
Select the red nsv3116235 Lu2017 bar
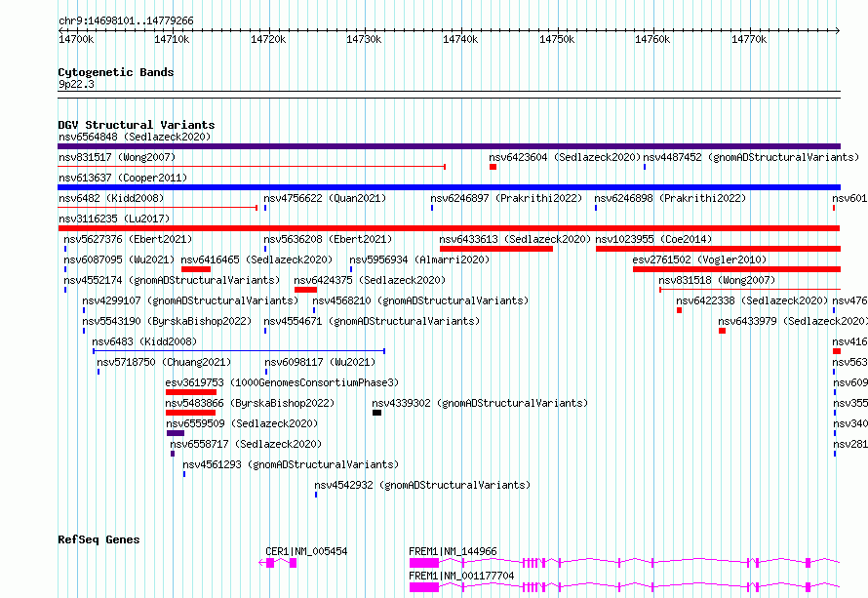point(449,228)
